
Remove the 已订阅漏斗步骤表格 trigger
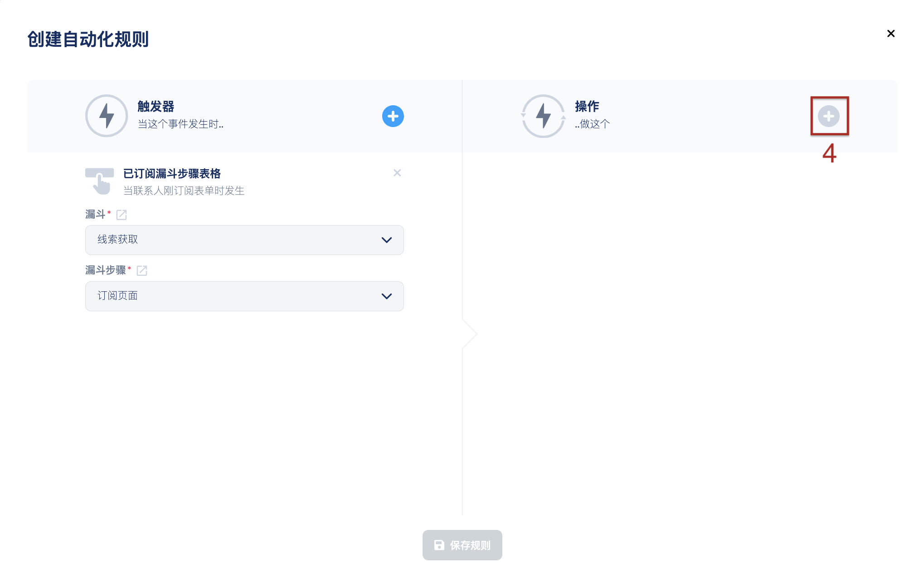point(397,173)
